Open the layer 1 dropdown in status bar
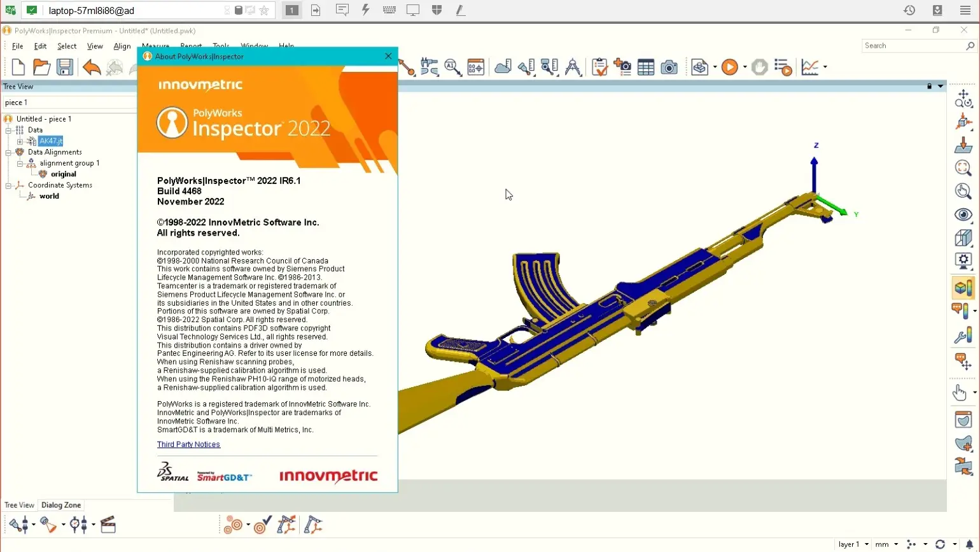980x552 pixels. tap(853, 544)
